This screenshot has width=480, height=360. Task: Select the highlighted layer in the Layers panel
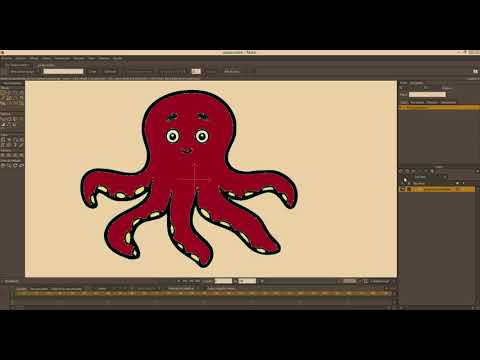pyautogui.click(x=437, y=189)
